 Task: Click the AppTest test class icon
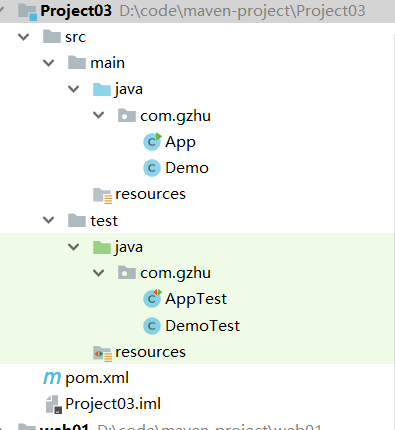tap(152, 299)
